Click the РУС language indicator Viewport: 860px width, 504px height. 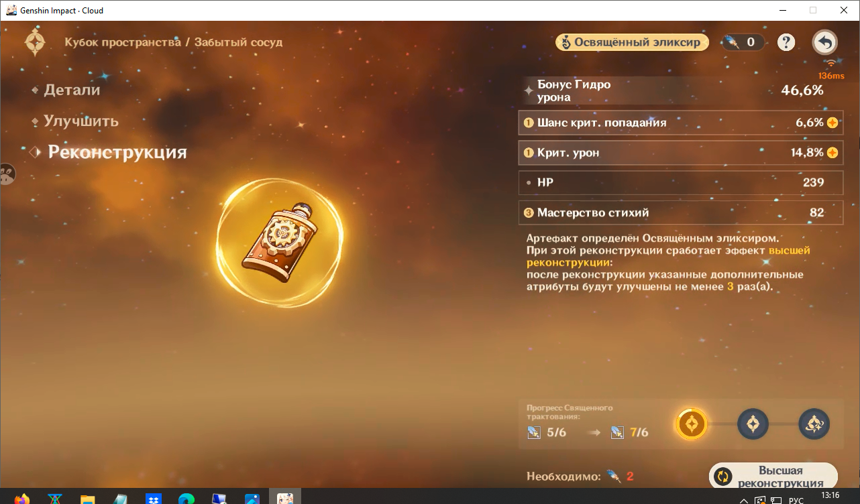pos(796,500)
